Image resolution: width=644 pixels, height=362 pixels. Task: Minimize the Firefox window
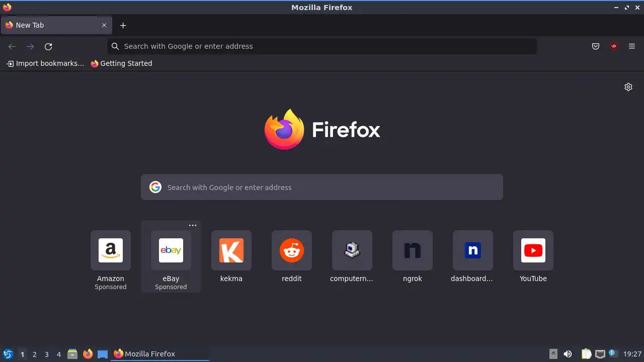pyautogui.click(x=616, y=8)
